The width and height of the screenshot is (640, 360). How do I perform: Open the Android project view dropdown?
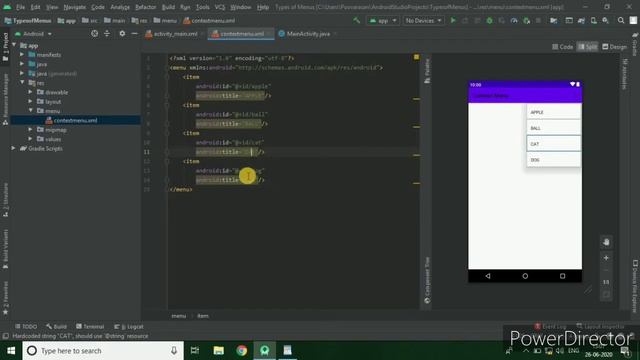(33, 34)
